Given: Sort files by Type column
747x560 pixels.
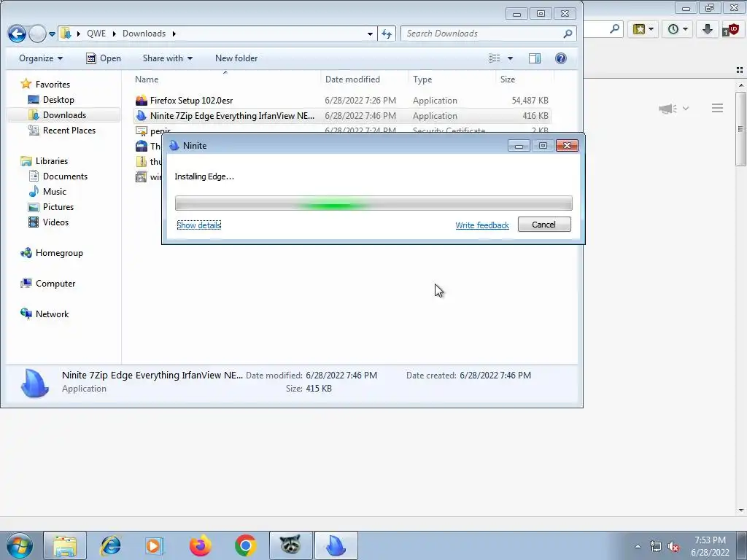Looking at the screenshot, I should 452,79.
